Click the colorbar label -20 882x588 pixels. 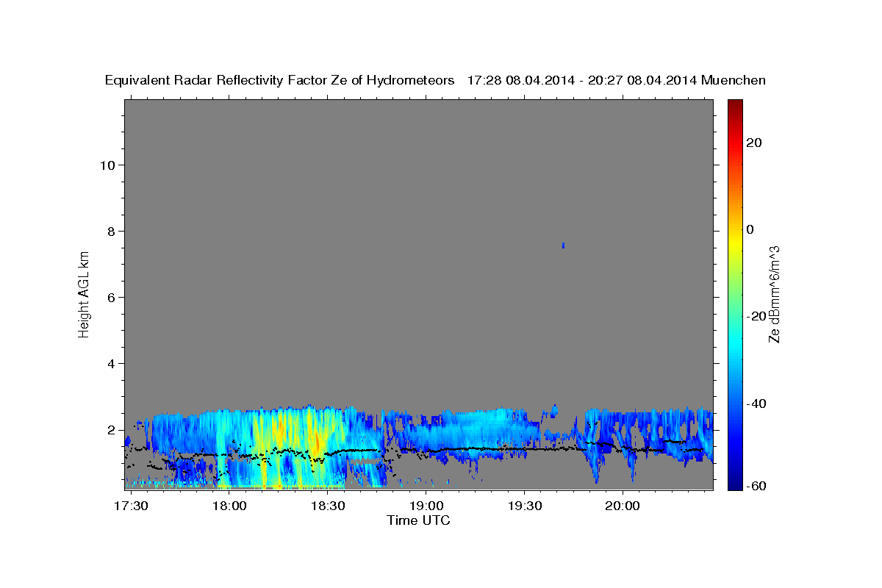click(x=756, y=317)
